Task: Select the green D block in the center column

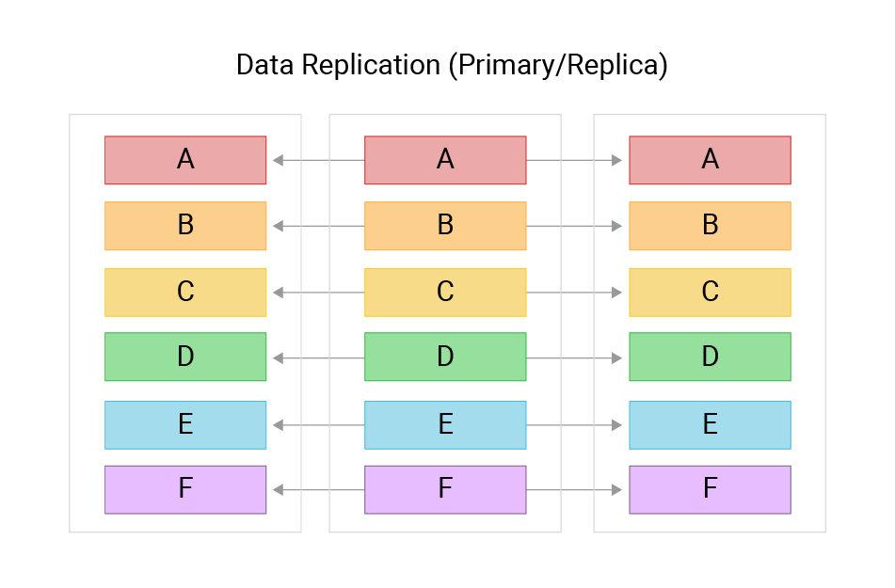Action: click(x=445, y=357)
